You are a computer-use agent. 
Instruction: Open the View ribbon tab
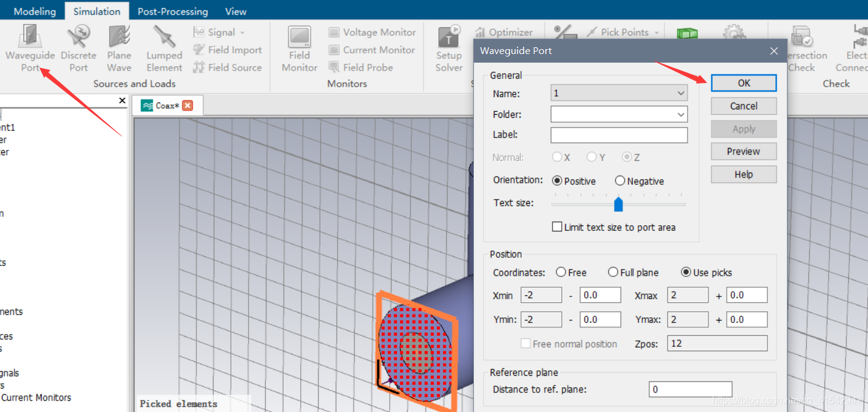point(236,11)
